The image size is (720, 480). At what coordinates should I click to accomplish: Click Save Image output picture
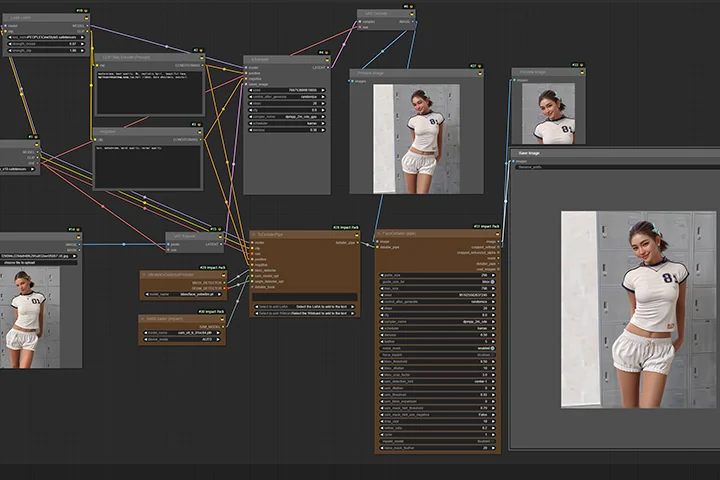[638, 310]
